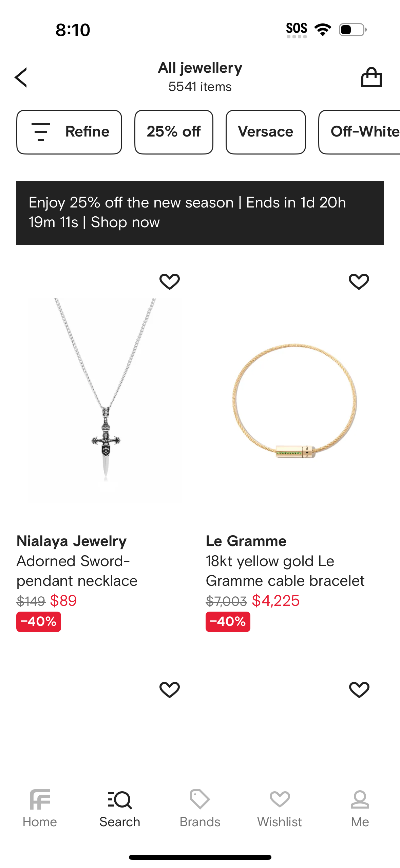400x868 pixels.
Task: Open the Brands tab
Action: click(x=200, y=808)
